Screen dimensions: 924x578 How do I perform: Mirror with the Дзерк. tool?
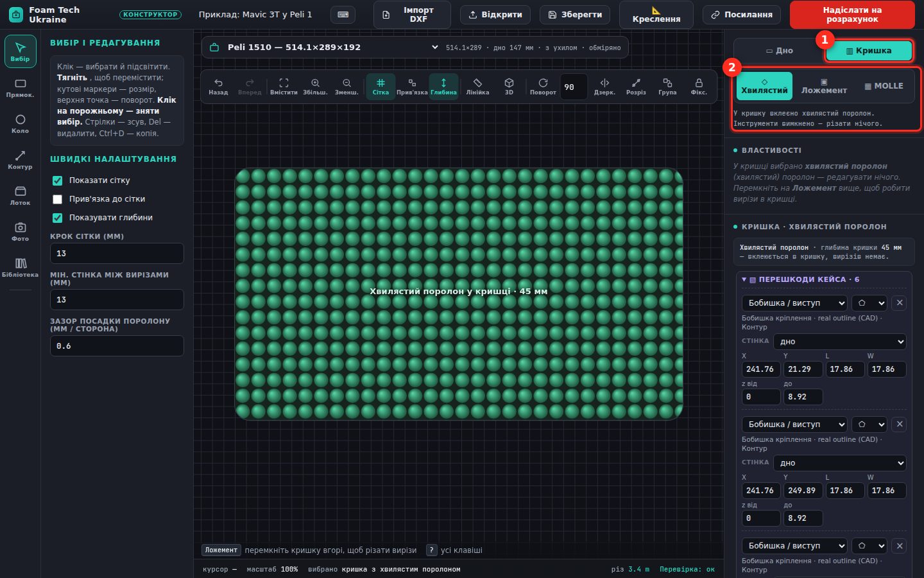pos(604,87)
